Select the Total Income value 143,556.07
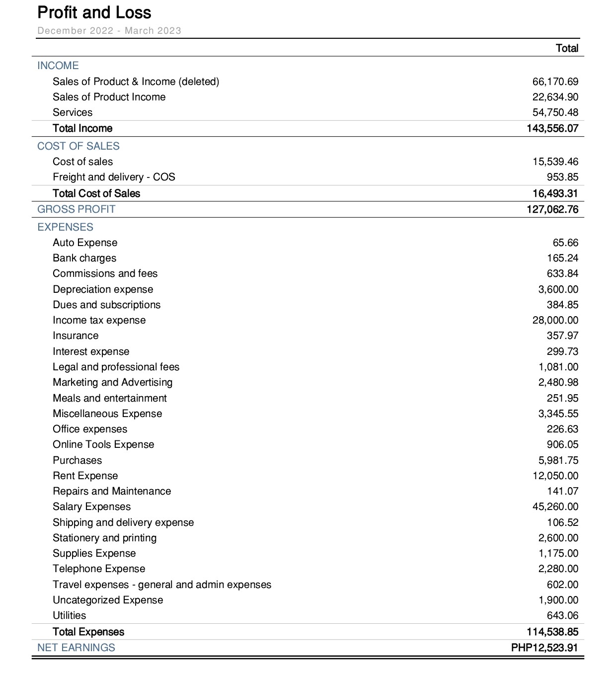 coord(552,128)
